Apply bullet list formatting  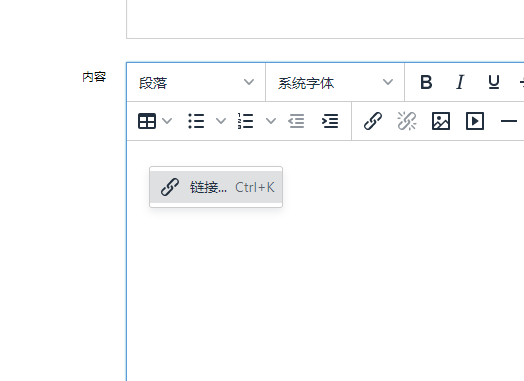196,121
